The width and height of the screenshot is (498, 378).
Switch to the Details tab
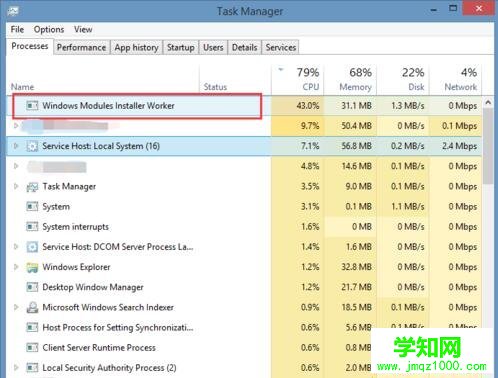pos(244,47)
